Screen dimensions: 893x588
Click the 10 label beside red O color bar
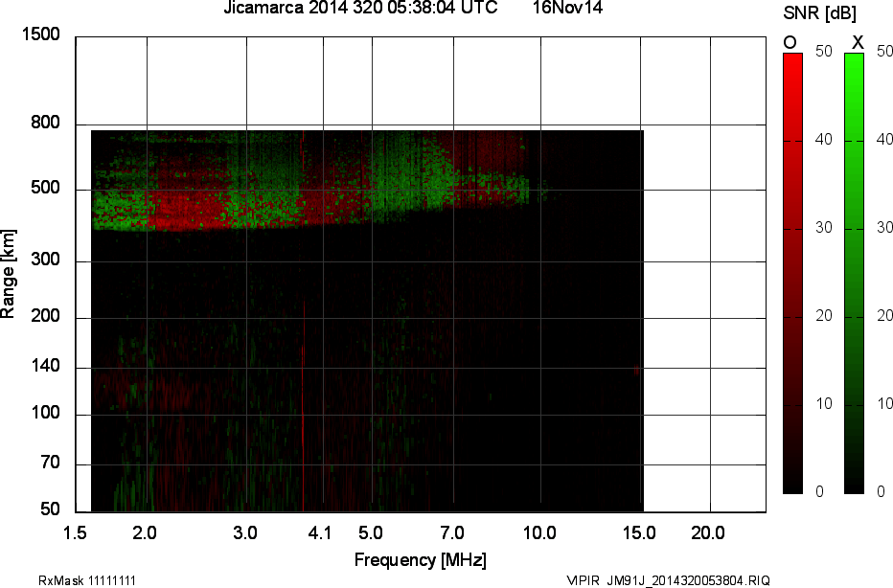[824, 404]
